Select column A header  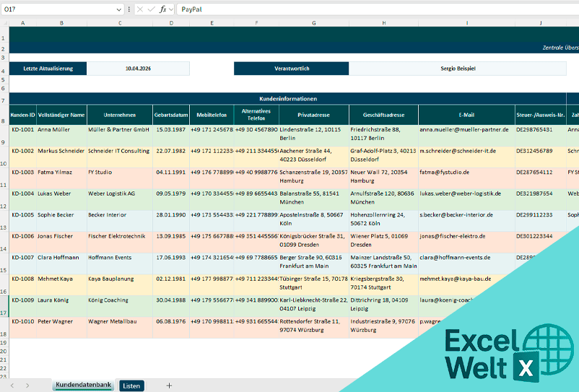[23, 23]
